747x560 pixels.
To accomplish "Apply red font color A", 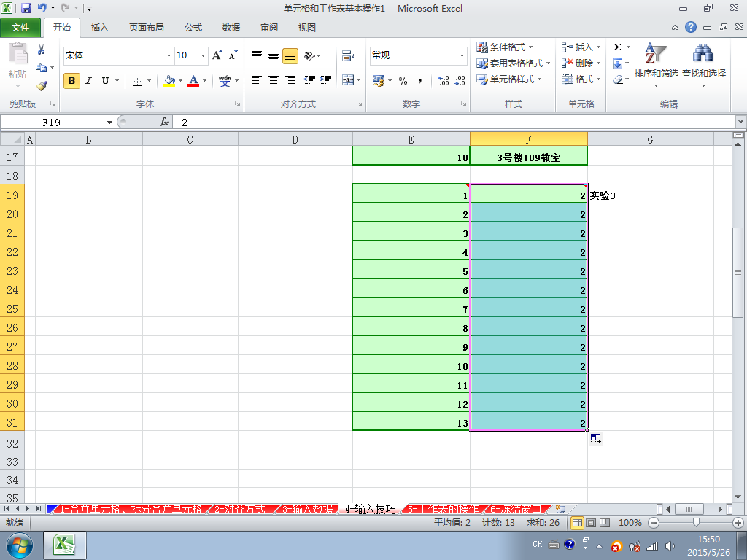I will [x=193, y=81].
